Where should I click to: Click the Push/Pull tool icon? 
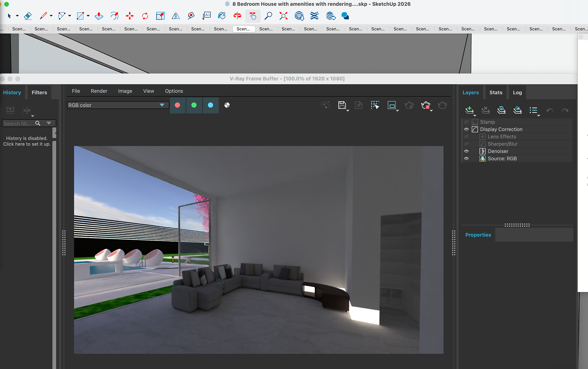point(99,16)
